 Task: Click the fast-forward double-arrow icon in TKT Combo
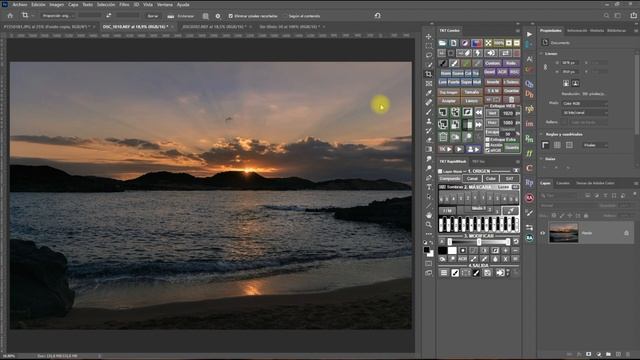(x=478, y=124)
